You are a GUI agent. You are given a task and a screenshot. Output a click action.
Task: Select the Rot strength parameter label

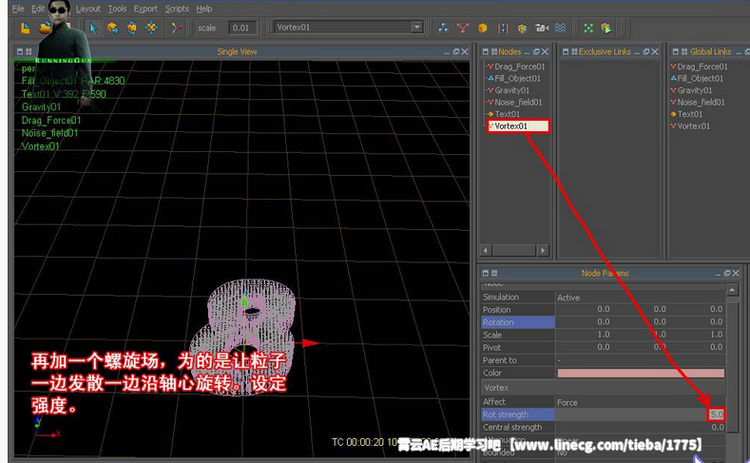point(518,415)
